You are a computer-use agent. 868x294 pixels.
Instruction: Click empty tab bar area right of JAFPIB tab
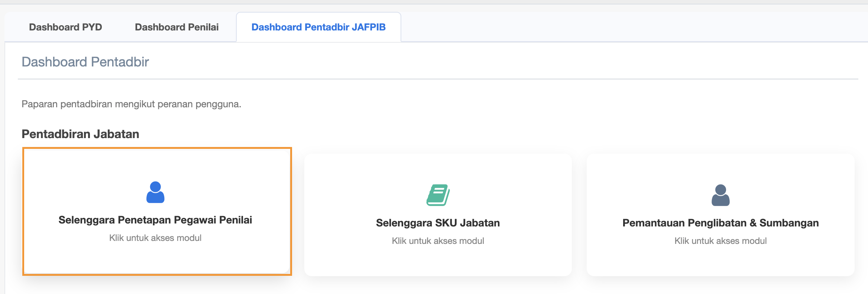[632, 27]
